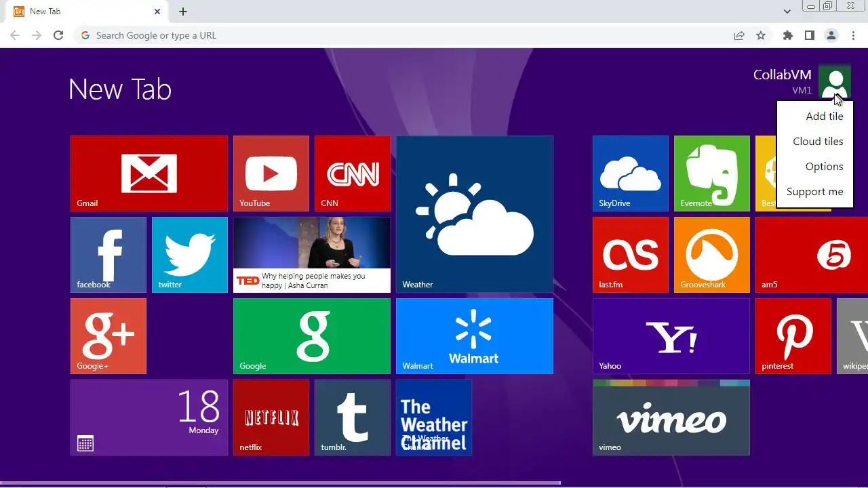This screenshot has width=868, height=488.
Task: Share this page icon in address bar
Action: click(739, 35)
